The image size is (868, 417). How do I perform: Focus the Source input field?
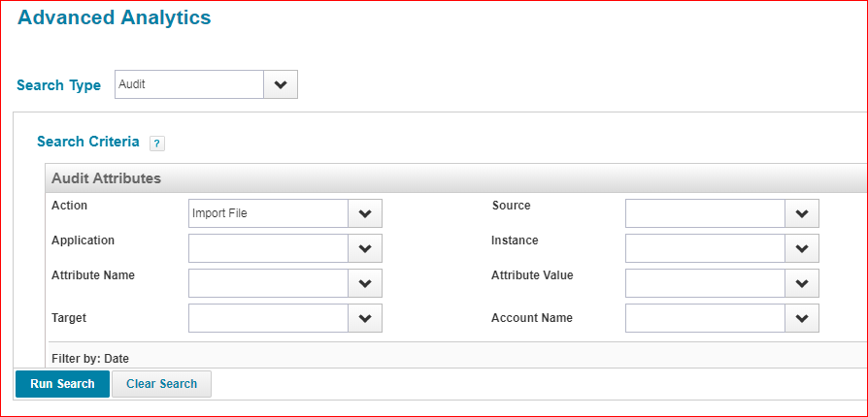[x=705, y=213]
